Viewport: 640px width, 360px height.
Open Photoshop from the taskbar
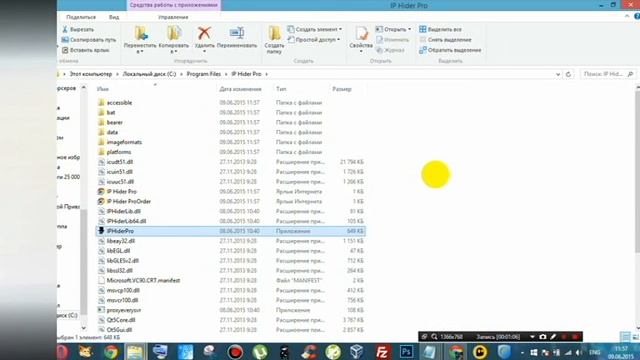406,352
